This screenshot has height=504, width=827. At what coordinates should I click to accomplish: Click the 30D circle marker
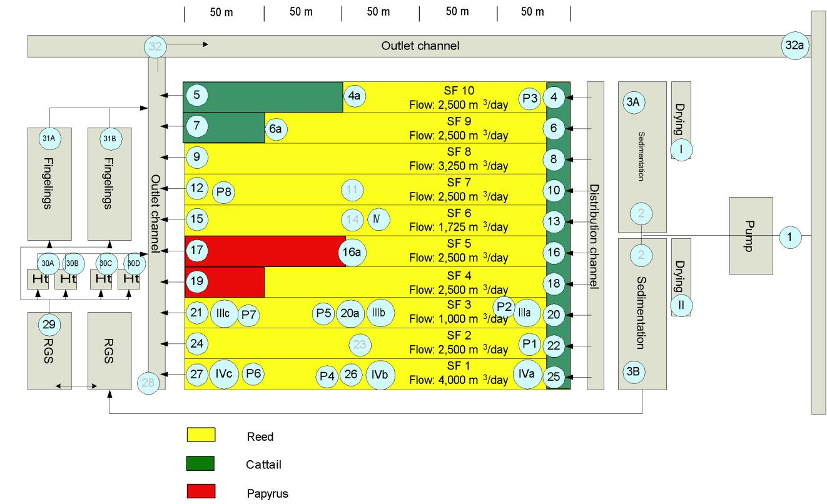(x=133, y=263)
